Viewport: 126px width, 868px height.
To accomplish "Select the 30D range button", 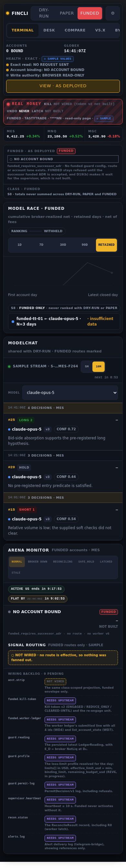I will point(63,245).
